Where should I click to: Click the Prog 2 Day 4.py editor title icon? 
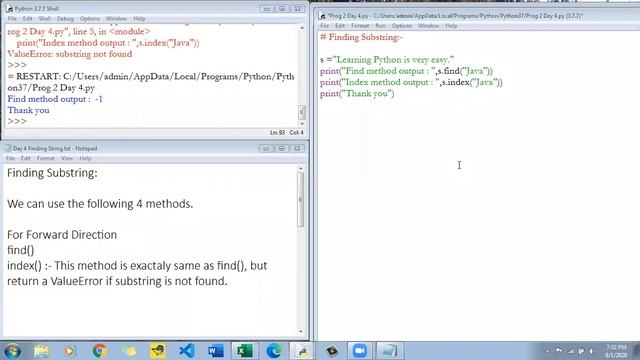point(322,16)
